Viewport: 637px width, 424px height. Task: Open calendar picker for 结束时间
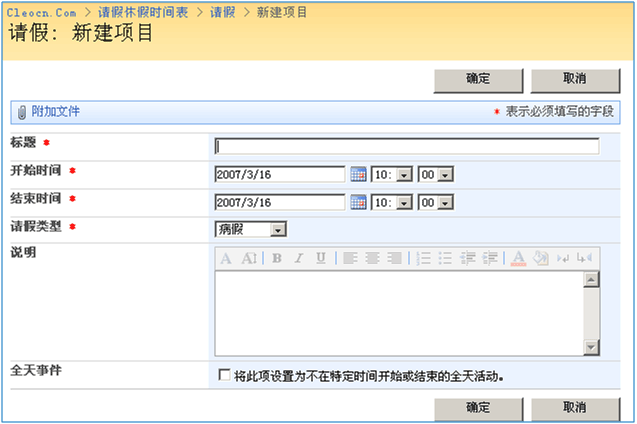point(358,202)
